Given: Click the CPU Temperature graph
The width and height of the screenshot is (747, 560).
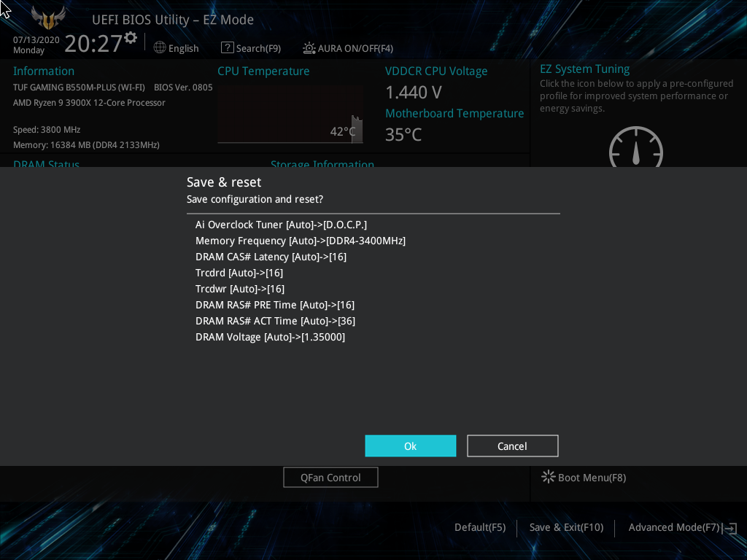Looking at the screenshot, I should point(290,114).
